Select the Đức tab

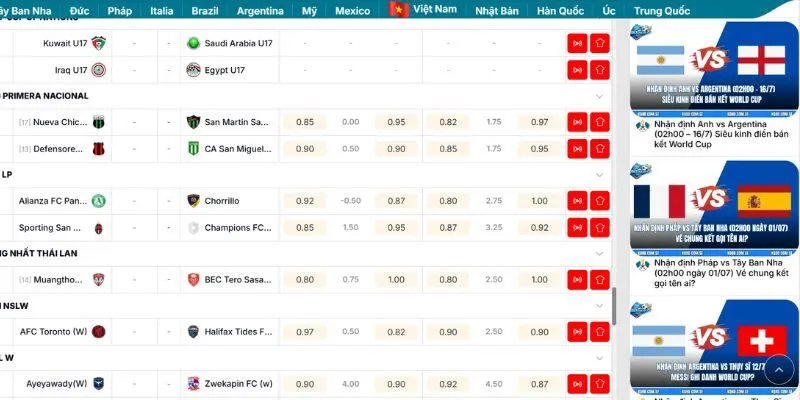[x=80, y=11]
